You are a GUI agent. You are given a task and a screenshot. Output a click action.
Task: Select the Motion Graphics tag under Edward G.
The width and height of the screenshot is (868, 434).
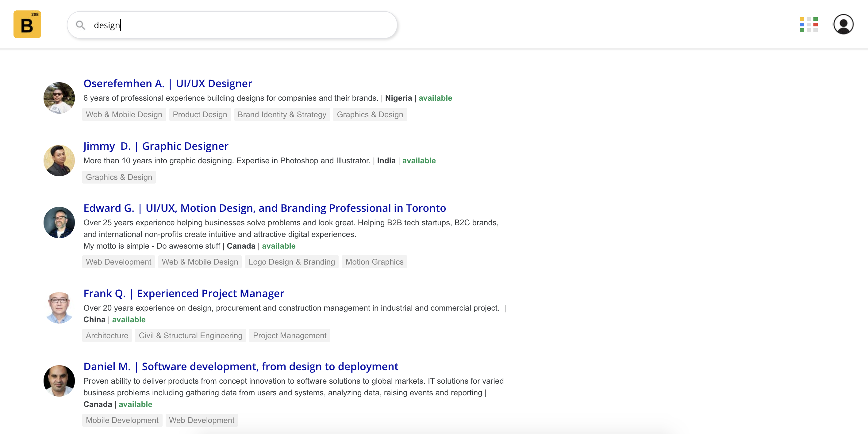(x=374, y=262)
